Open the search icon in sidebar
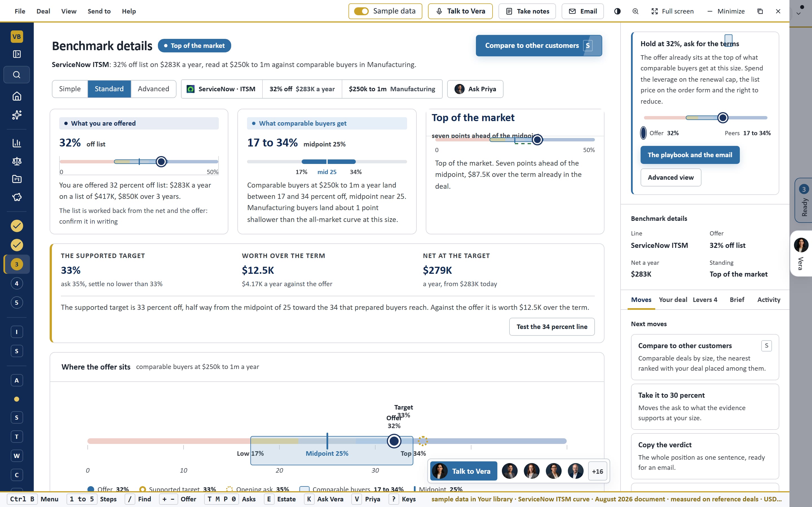 click(x=16, y=74)
